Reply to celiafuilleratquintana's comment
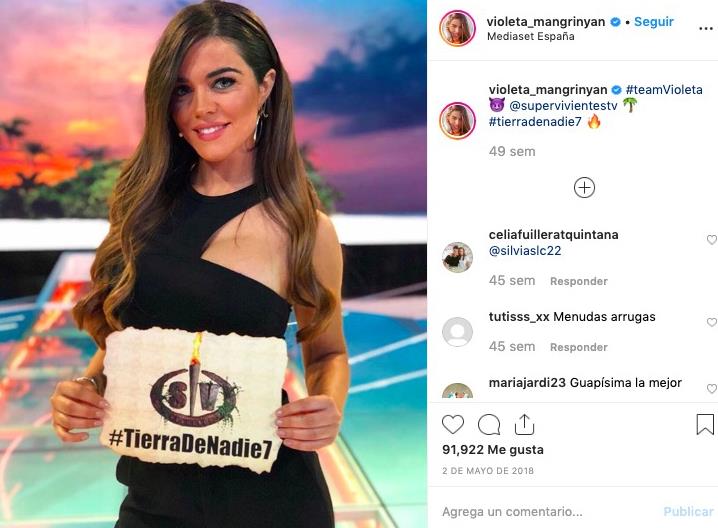718x528 pixels. (579, 281)
